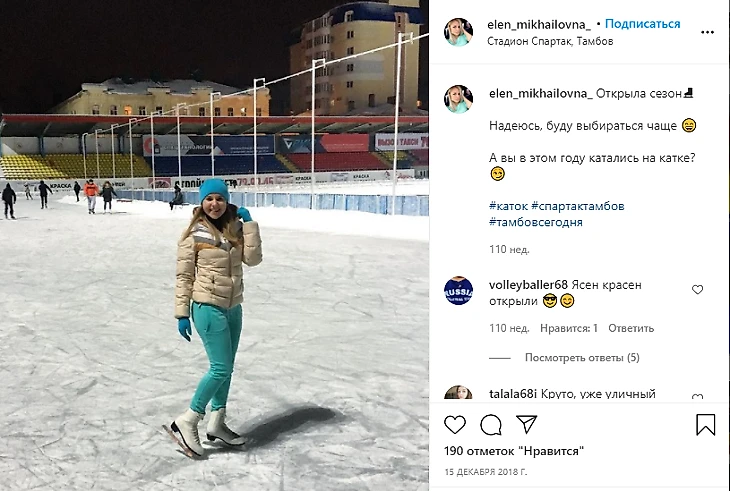Click the ice skating photo
The width and height of the screenshot is (730, 491).
tap(214, 245)
